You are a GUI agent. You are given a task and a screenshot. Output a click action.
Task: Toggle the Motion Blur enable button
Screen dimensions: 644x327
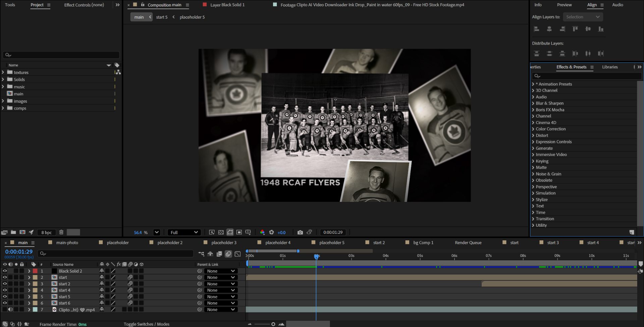[x=228, y=254]
